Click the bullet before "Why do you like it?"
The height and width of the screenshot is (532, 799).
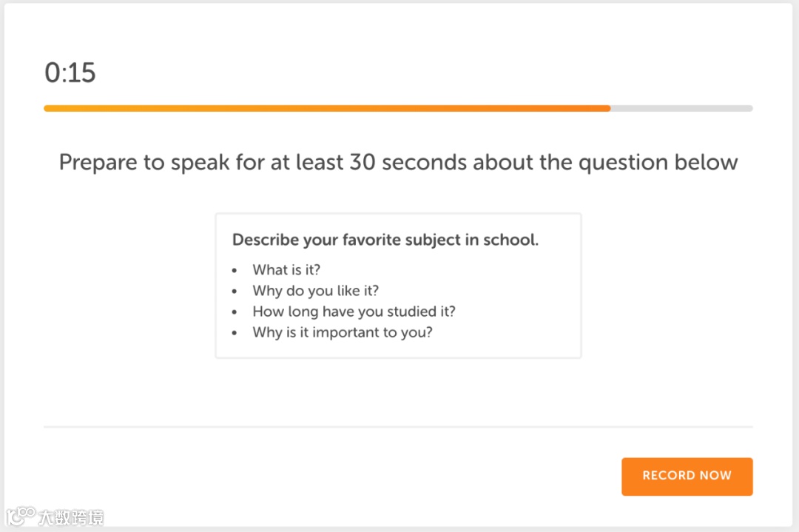[235, 292]
